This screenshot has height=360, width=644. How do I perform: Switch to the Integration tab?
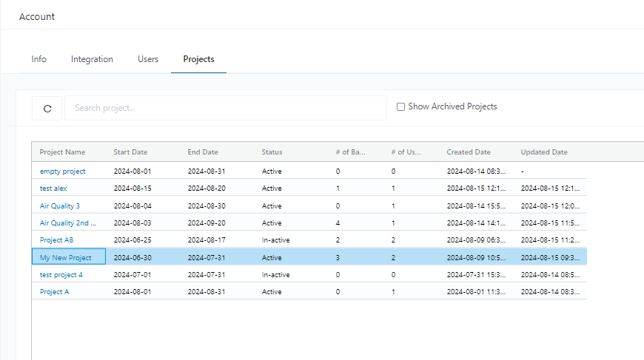coord(92,59)
